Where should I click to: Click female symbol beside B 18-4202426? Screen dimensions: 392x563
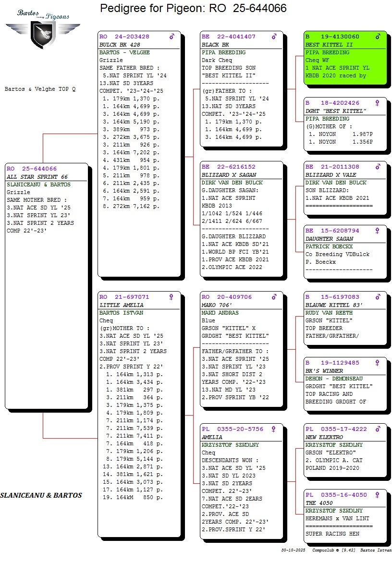click(x=378, y=103)
